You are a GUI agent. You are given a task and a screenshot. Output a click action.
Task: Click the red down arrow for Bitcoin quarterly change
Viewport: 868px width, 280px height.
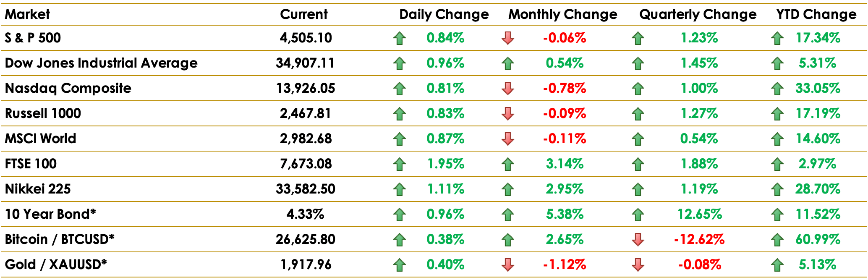pos(638,240)
